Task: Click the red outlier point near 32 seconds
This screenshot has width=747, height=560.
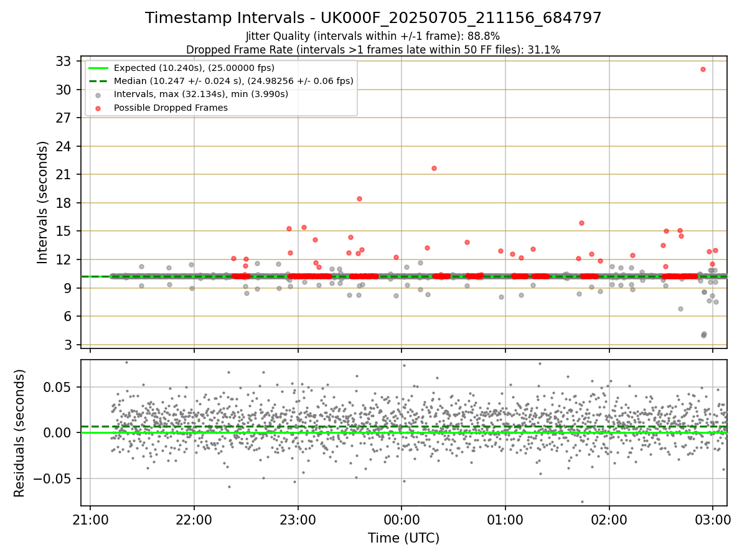Action: (x=703, y=69)
